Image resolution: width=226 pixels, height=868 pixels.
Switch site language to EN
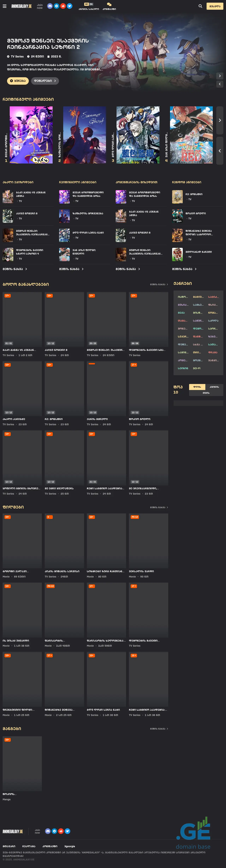tap(91, 4)
